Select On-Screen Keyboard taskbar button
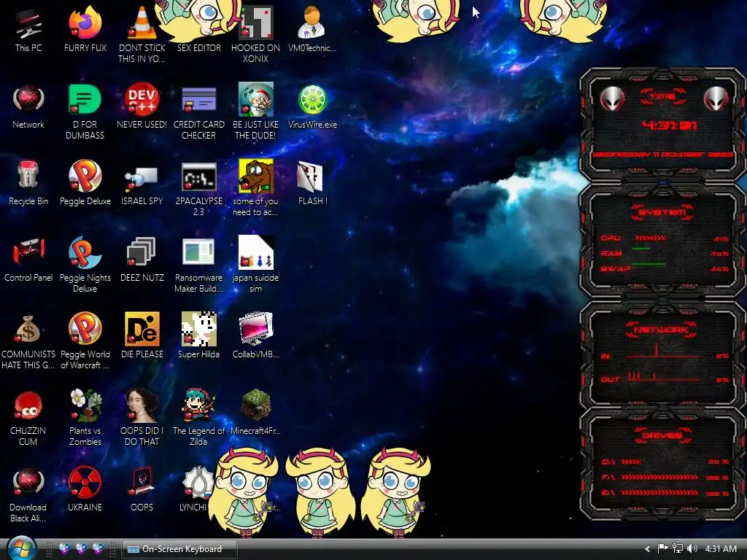The image size is (747, 560). (x=179, y=549)
